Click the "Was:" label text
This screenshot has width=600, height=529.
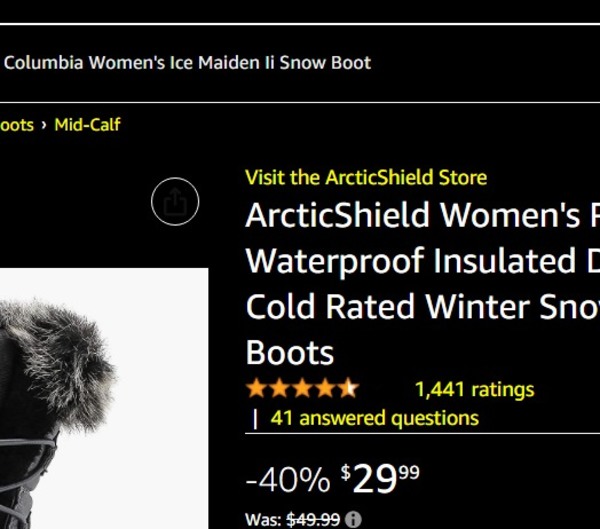point(263,520)
